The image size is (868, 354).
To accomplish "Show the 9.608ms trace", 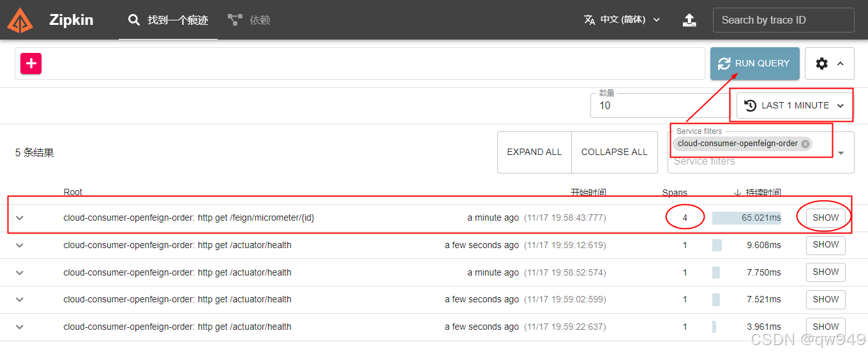I will 825,244.
